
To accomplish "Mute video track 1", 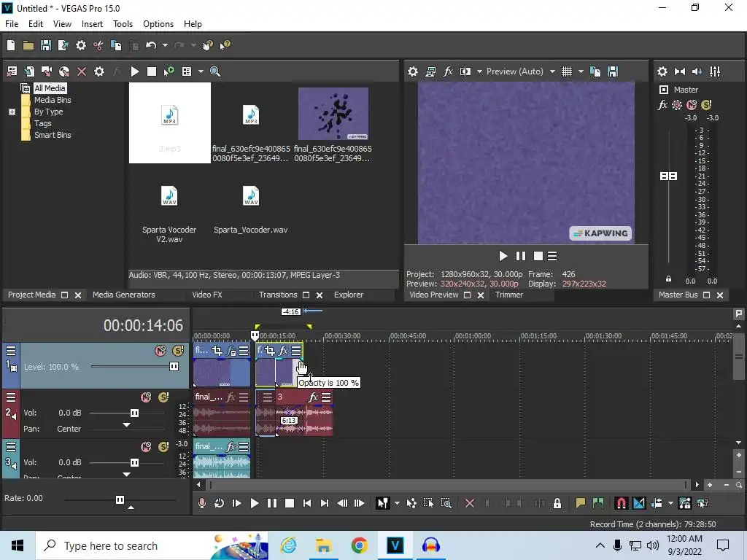I will [x=160, y=351].
